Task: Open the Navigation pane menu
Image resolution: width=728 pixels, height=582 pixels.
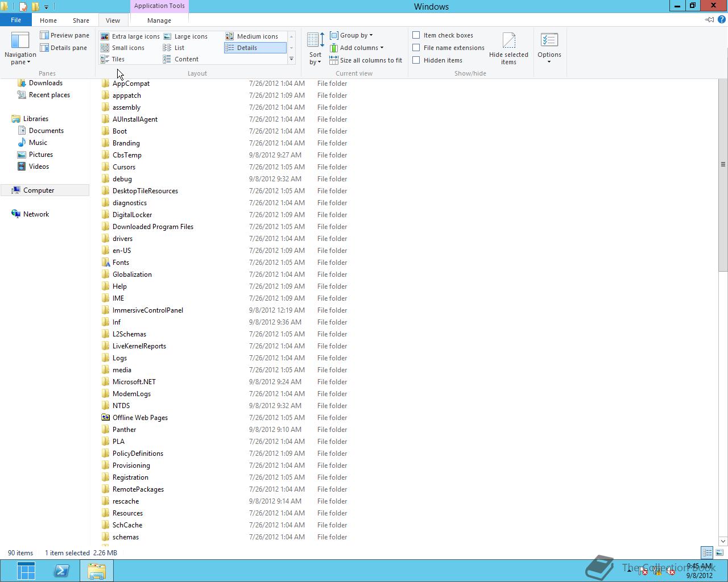Action: 20,48
